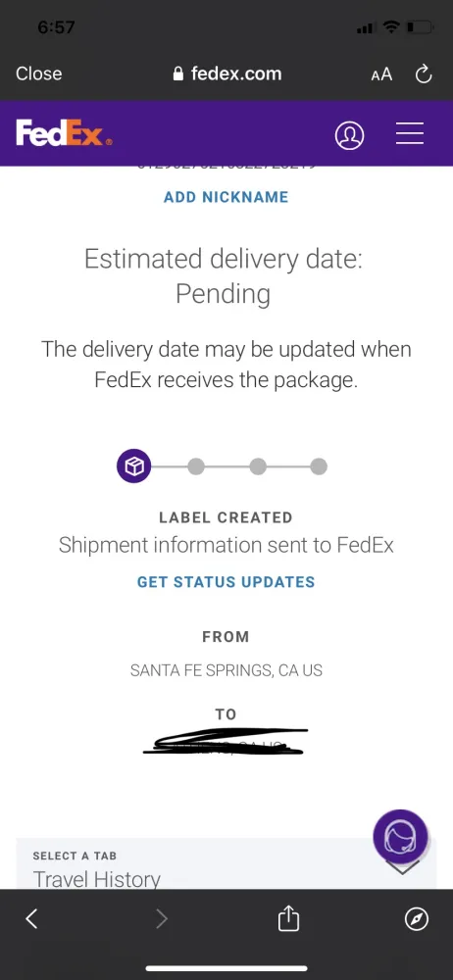Tap the FedEx logo

[x=65, y=133]
